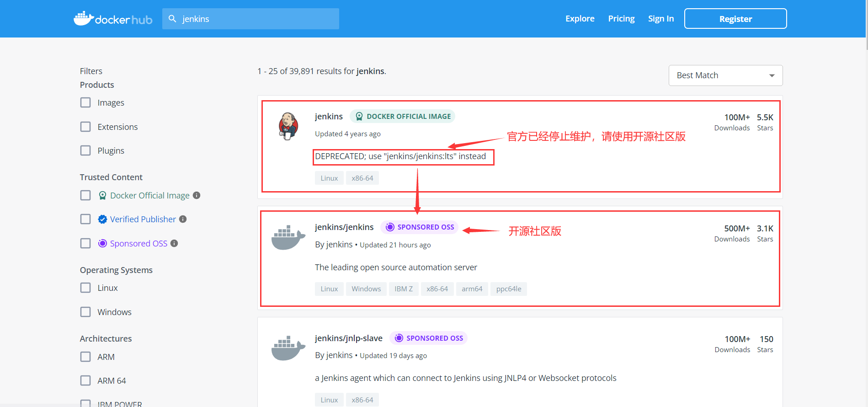This screenshot has height=407, width=868.
Task: Open the jenkins/jnlp-slave repository link
Action: click(348, 338)
